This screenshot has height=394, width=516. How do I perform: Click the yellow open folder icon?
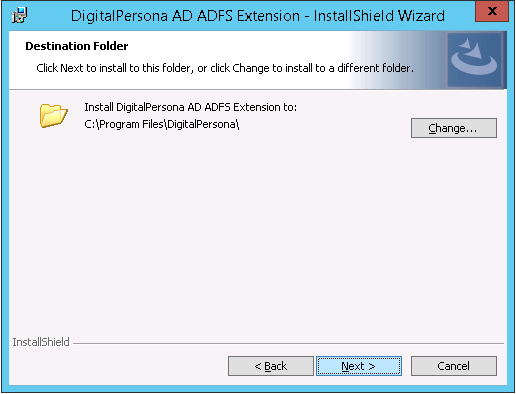(x=54, y=115)
